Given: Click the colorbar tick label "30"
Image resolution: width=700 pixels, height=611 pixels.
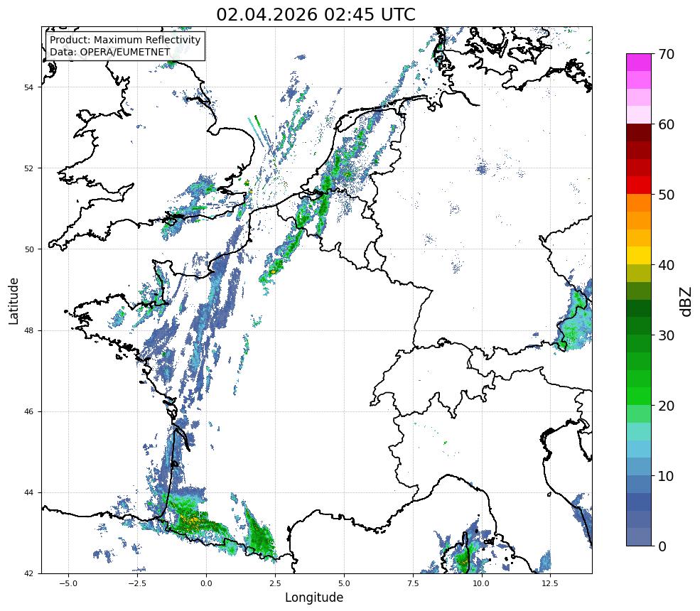Looking at the screenshot, I should click(x=666, y=335).
